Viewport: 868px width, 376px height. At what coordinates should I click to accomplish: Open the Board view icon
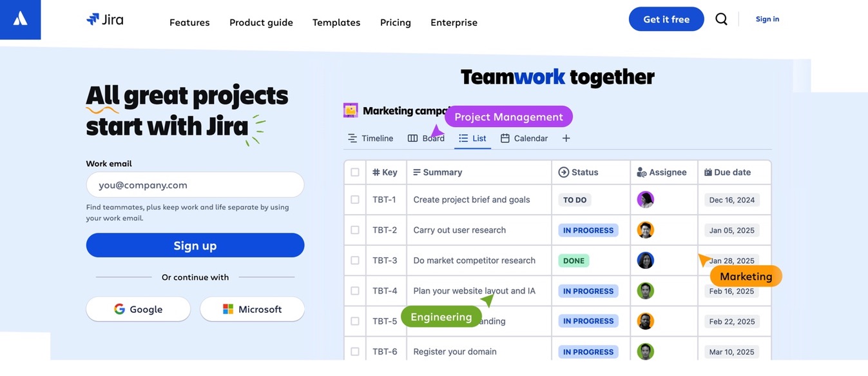412,138
